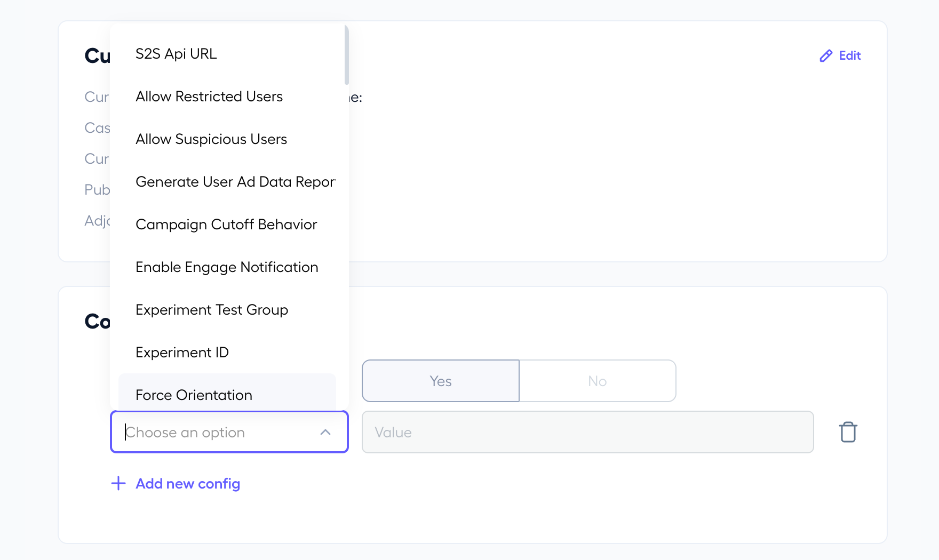The image size is (939, 560).
Task: Select the No toggle option
Action: click(x=598, y=381)
